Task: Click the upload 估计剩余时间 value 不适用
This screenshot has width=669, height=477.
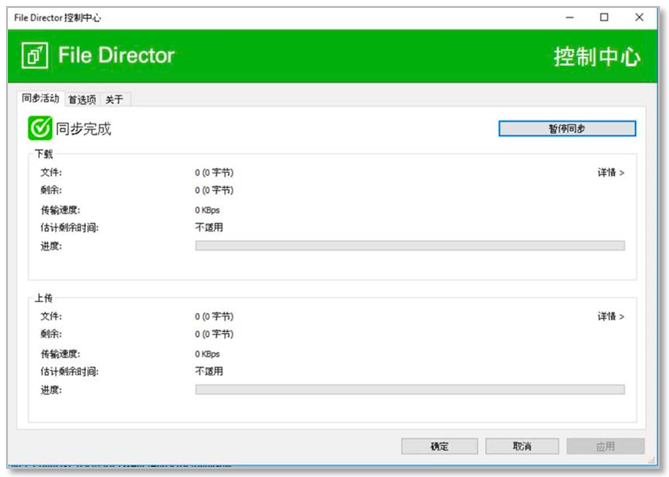Action: 209,371
